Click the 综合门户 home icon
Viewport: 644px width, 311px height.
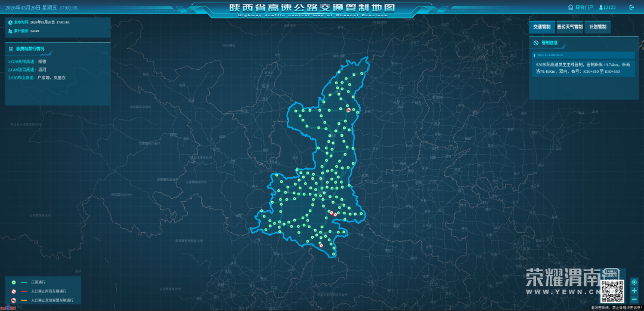[570, 8]
